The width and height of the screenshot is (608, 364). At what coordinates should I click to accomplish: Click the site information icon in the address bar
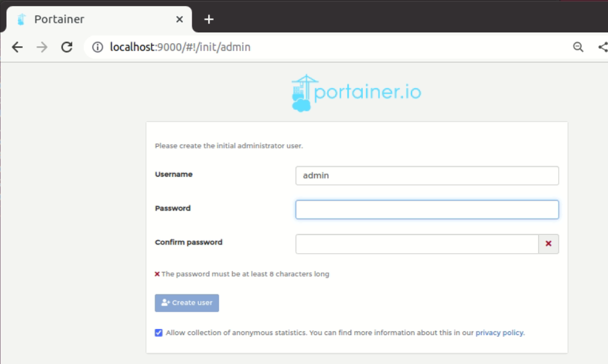coord(97,47)
